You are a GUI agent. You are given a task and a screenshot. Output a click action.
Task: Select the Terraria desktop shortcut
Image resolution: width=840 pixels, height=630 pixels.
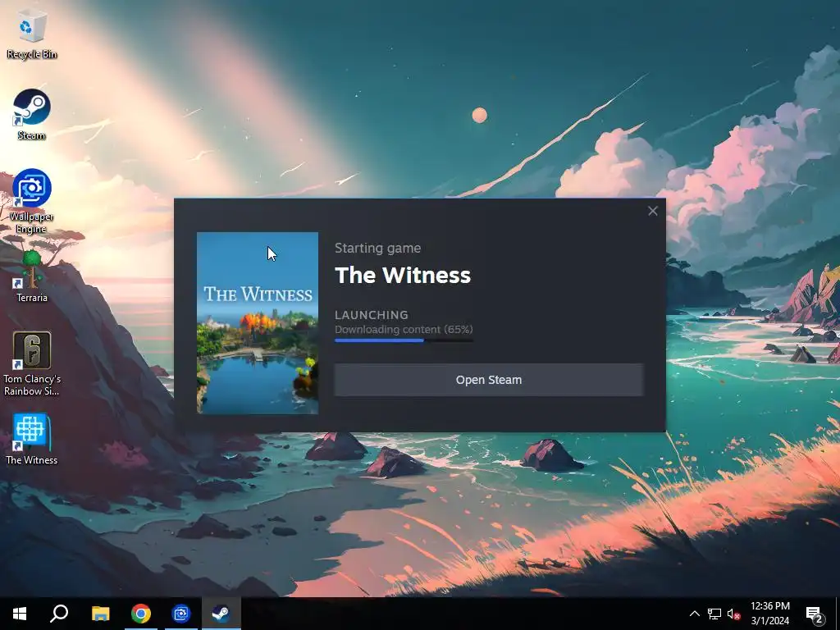[x=32, y=277]
